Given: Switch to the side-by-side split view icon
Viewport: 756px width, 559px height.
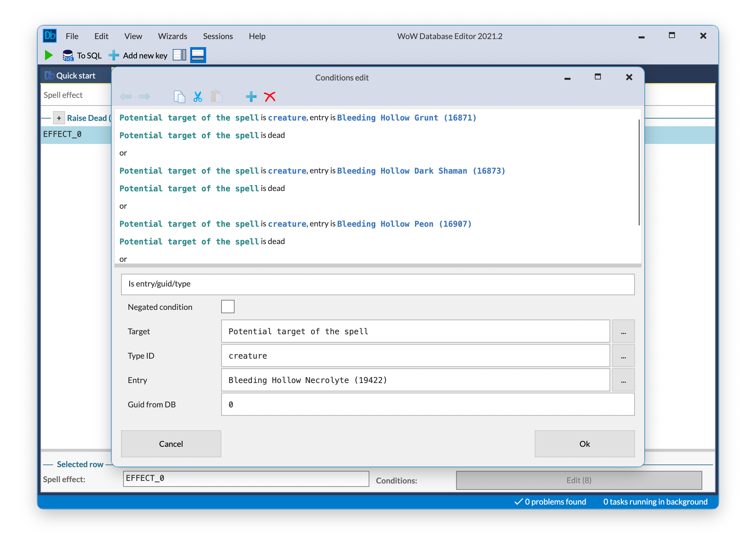Looking at the screenshot, I should 179,55.
